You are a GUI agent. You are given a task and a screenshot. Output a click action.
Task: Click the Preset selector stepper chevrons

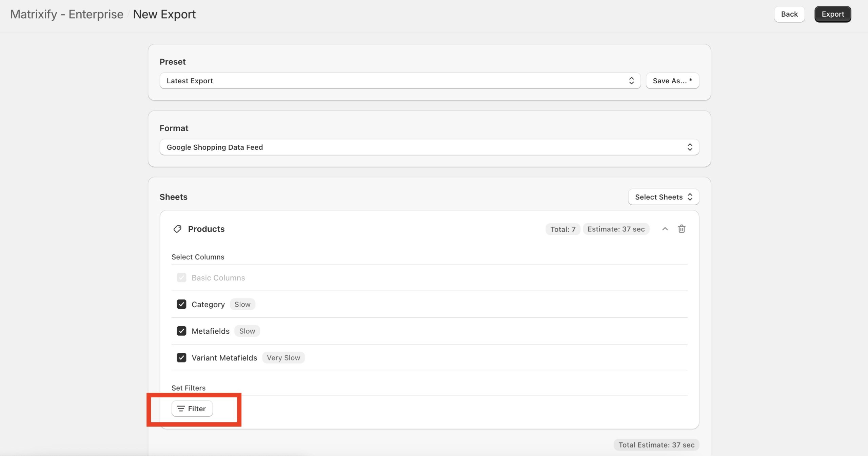coord(631,81)
